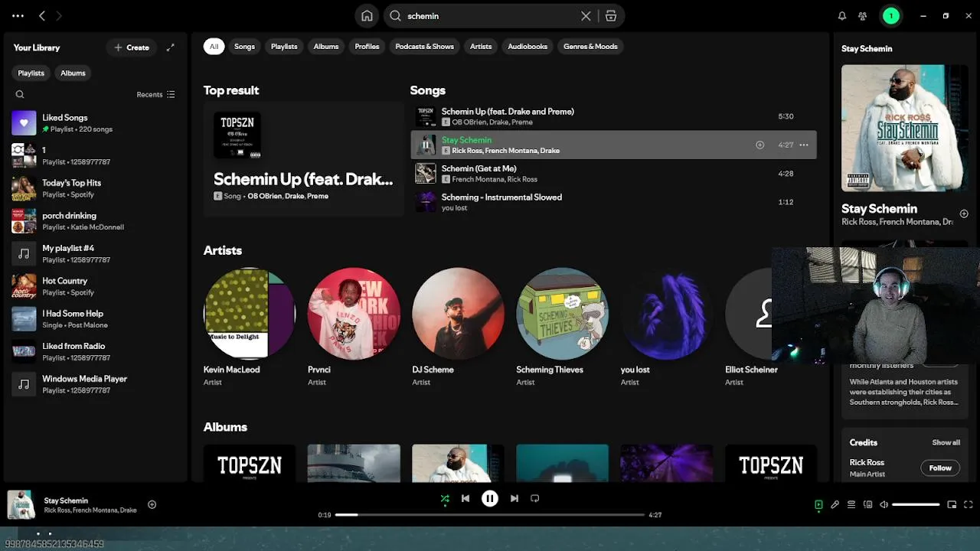Play Scheming - Instrumental Slowed song
Image resolution: width=980 pixels, height=551 pixels.
(x=614, y=202)
